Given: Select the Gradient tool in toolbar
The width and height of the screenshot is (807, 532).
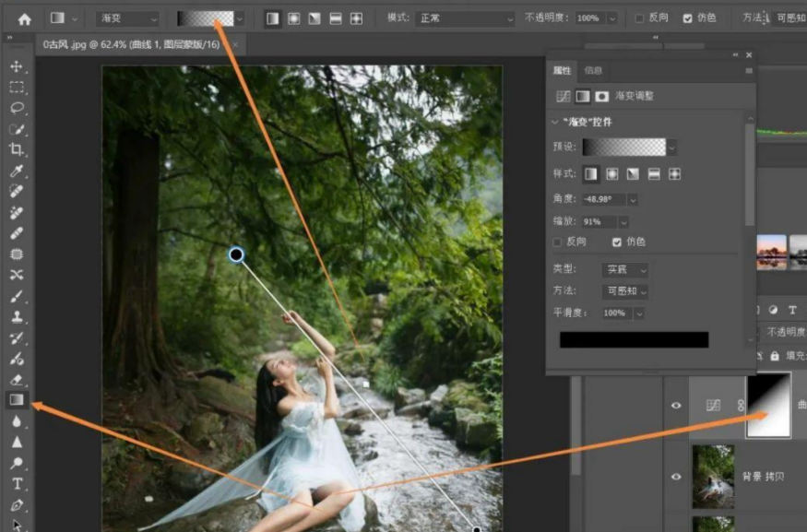Looking at the screenshot, I should pyautogui.click(x=17, y=400).
